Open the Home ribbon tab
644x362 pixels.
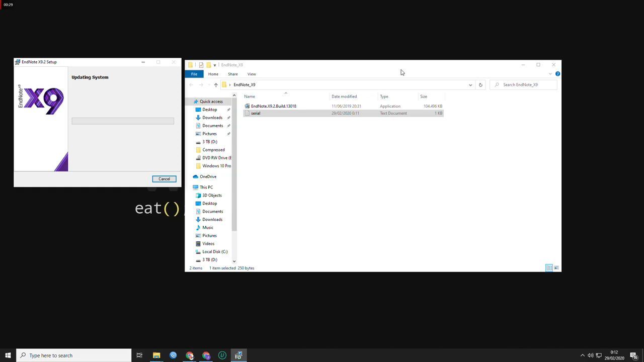(x=213, y=74)
